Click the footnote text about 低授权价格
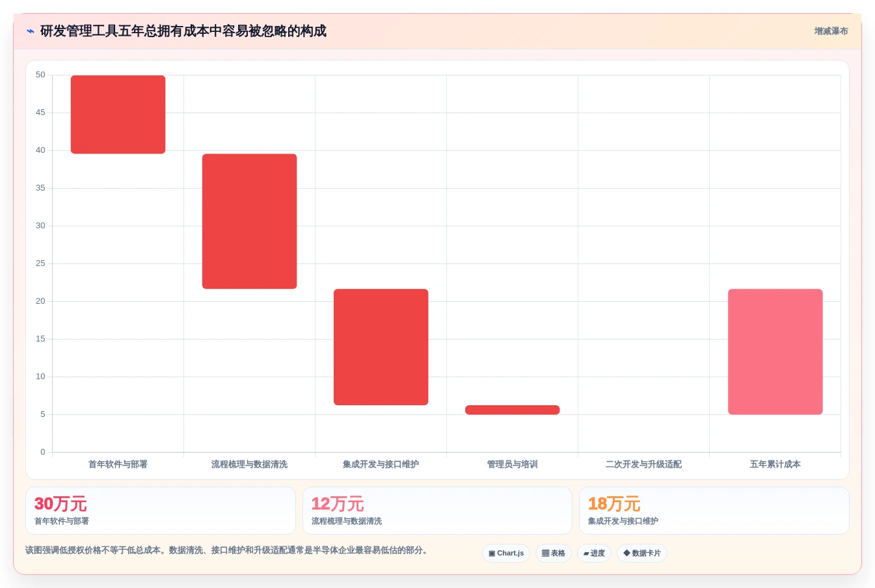 [228, 550]
